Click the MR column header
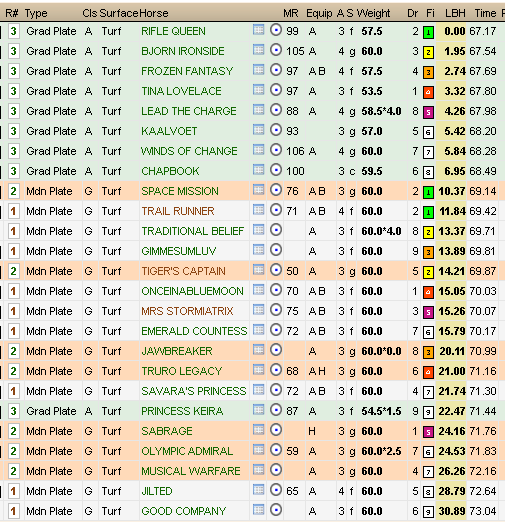The width and height of the screenshot is (523, 532). pyautogui.click(x=291, y=13)
